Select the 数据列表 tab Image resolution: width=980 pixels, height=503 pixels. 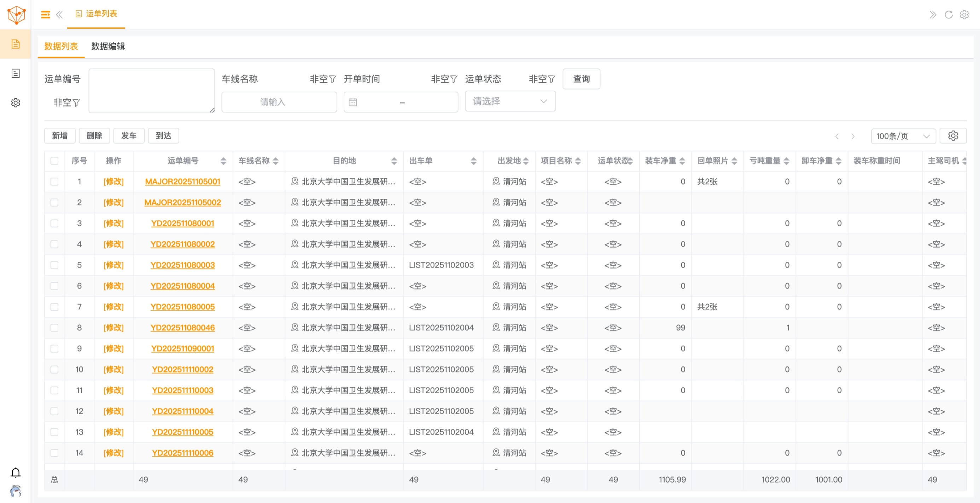(60, 46)
